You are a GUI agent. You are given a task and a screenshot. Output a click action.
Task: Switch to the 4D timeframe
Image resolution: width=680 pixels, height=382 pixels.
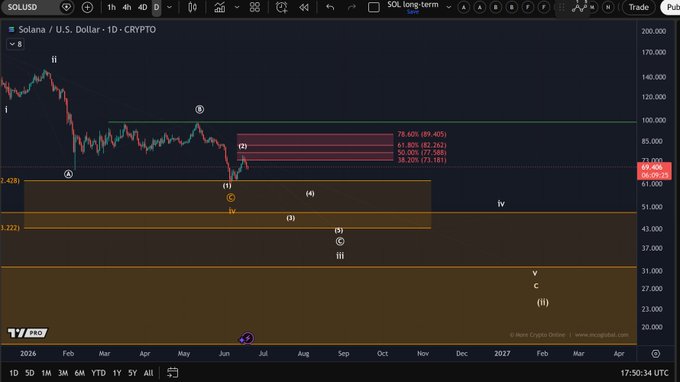(142, 7)
